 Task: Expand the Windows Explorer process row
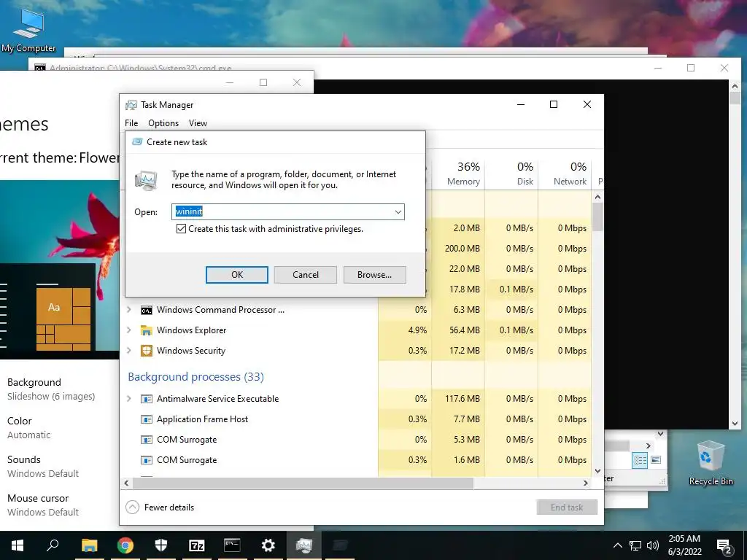pos(128,330)
